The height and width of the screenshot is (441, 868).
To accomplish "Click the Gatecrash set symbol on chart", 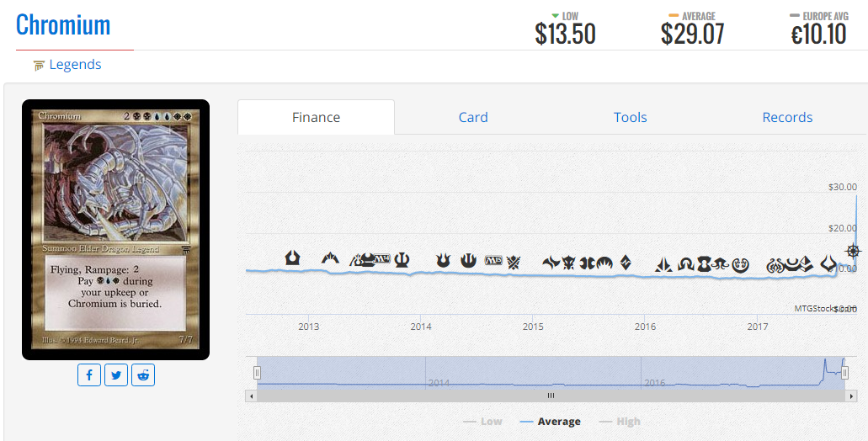I will pyautogui.click(x=331, y=258).
